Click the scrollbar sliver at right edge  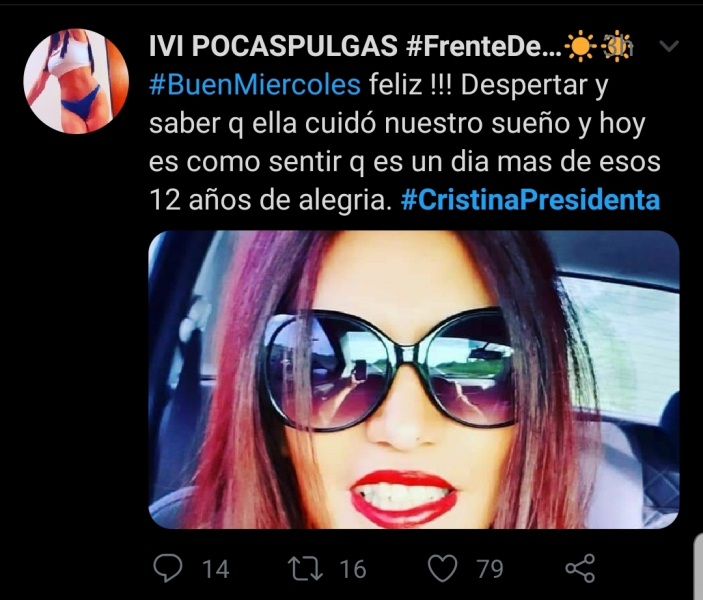point(699,566)
